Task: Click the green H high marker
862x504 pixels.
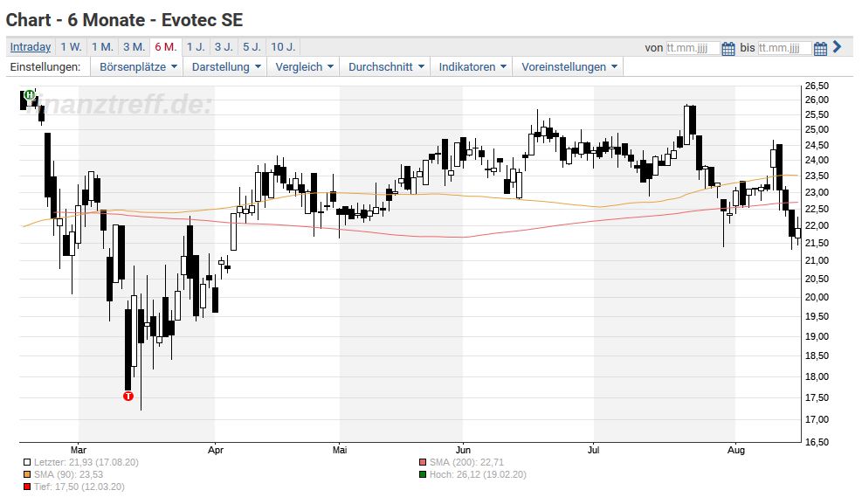Action: pos(30,95)
